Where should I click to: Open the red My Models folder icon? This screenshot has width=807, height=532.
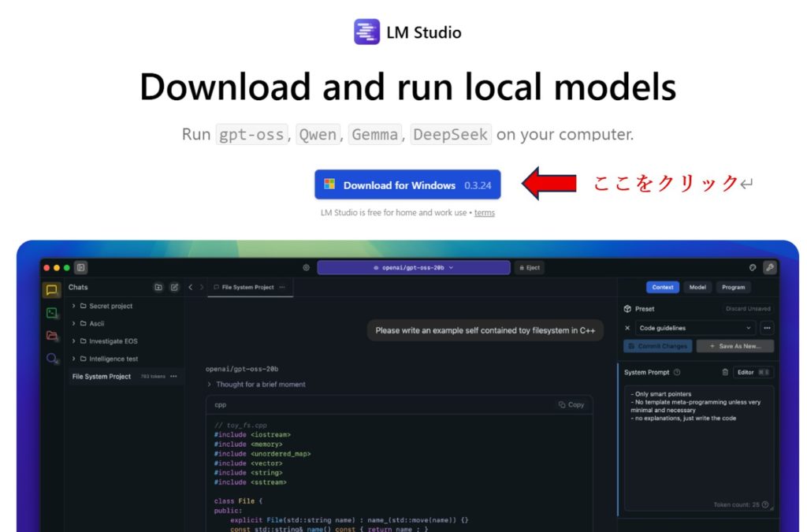click(x=51, y=336)
